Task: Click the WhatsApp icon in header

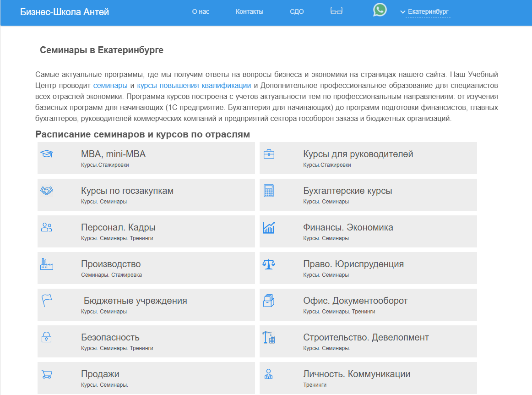Action: click(380, 10)
